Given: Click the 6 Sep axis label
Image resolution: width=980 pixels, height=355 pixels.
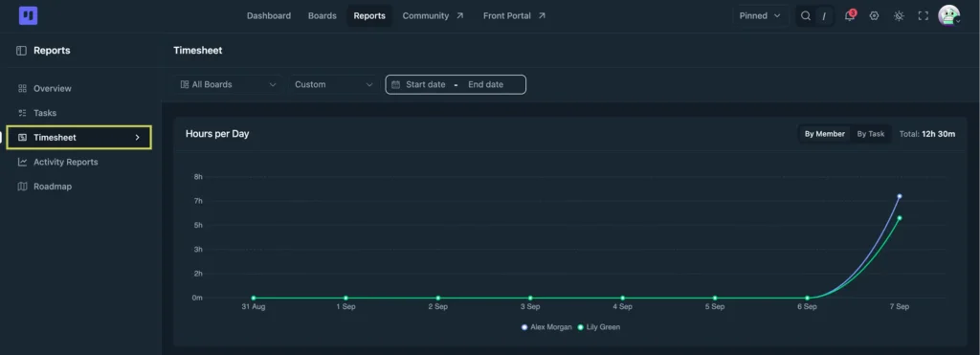Looking at the screenshot, I should point(807,307).
